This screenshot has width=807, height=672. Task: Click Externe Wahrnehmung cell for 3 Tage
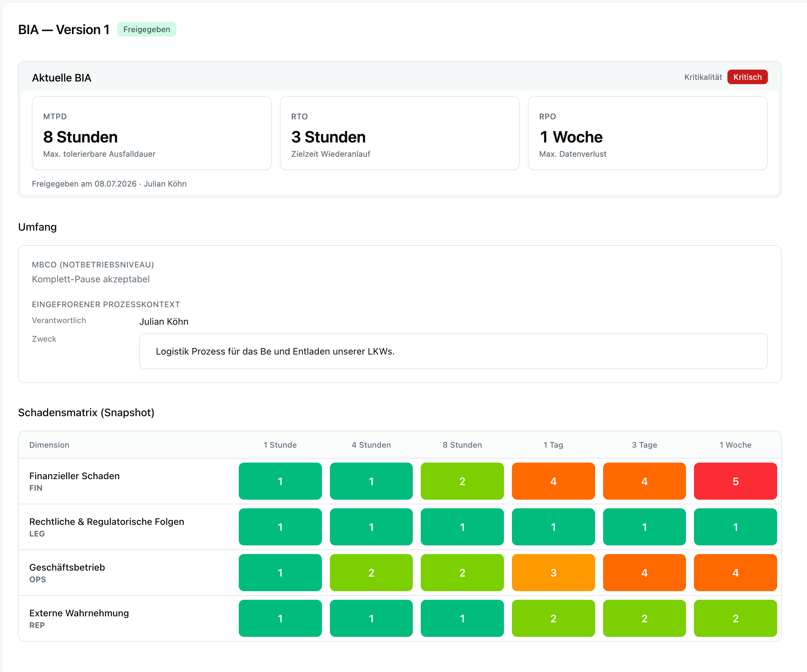[645, 618]
